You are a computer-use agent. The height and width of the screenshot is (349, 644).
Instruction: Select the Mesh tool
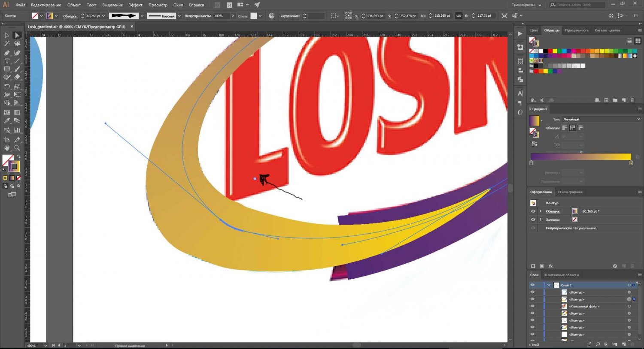click(7, 112)
